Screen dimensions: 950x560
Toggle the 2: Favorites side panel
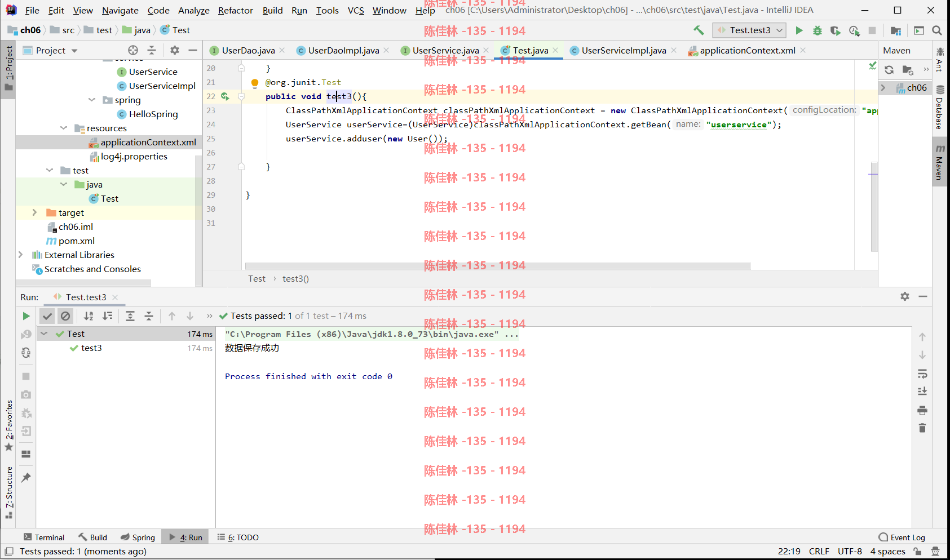tap(8, 426)
